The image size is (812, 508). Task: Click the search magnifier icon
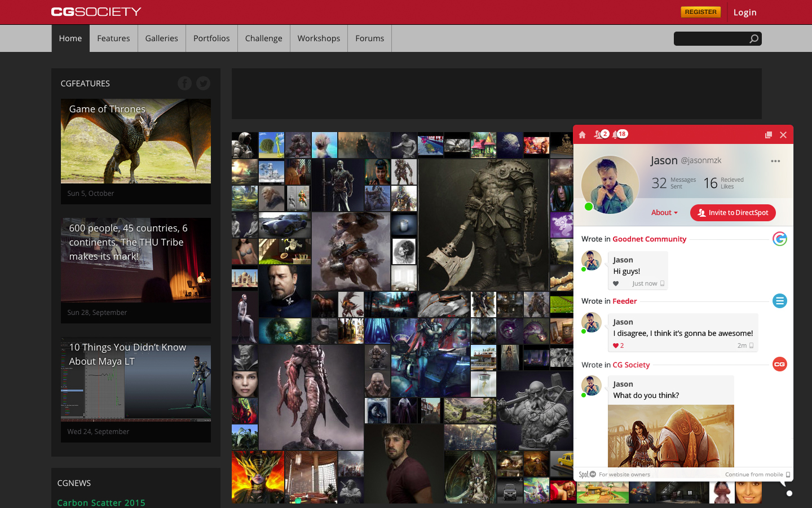(753, 39)
